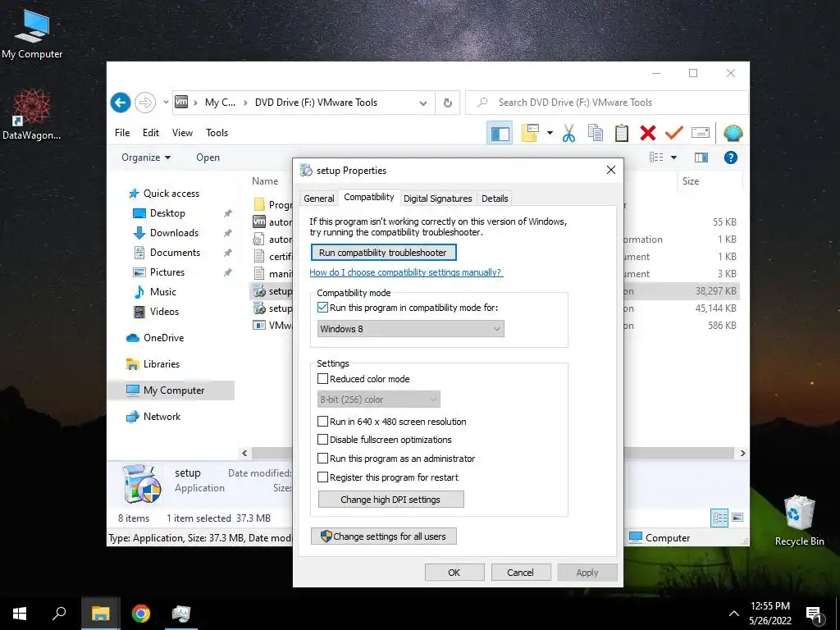Image resolution: width=840 pixels, height=630 pixels.
Task: Select Network in navigation pane
Action: pos(162,416)
